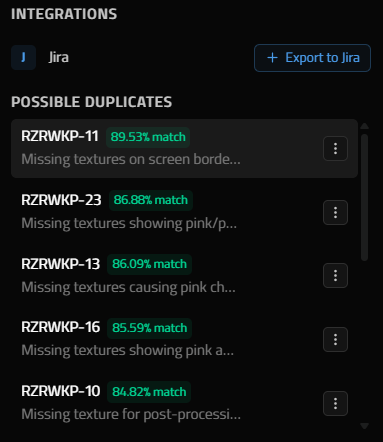
Task: Click the scroll up arrow of duplicates list
Action: tap(365, 126)
